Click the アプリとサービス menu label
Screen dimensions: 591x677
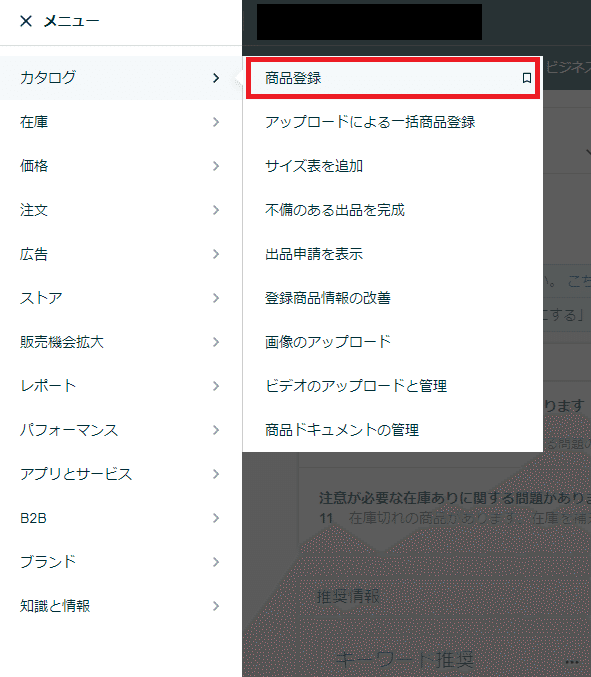(x=76, y=474)
